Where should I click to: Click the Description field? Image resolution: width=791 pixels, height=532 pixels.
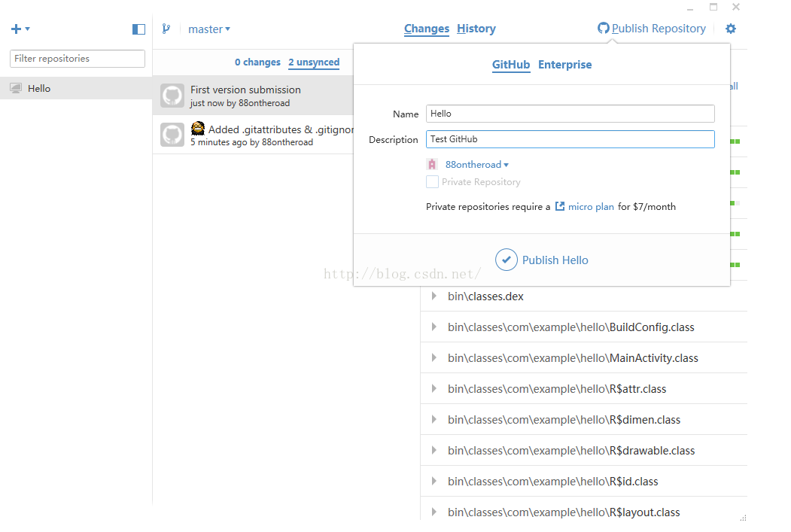[570, 139]
